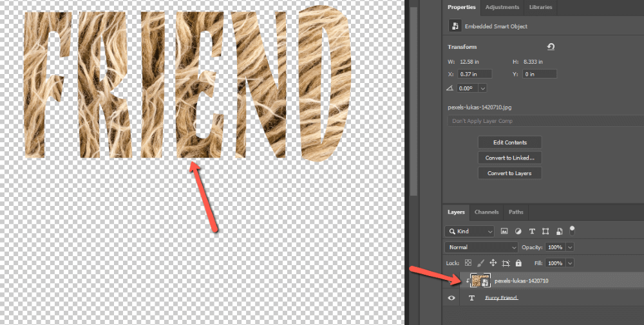Lock image pixels with brush icon
Viewport: 644px width, 325px height.
coord(480,263)
